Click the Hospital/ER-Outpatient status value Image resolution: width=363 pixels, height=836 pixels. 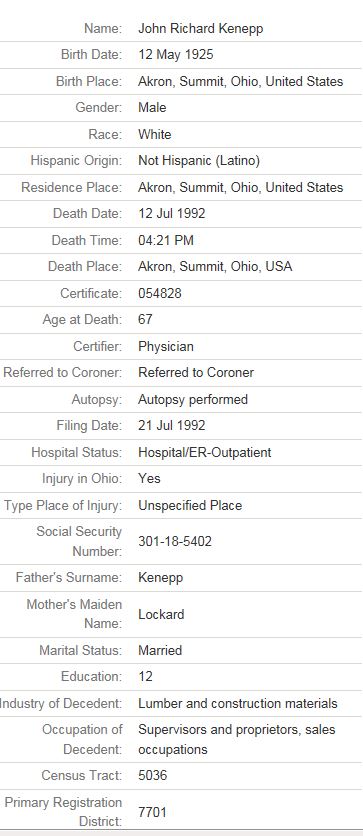(205, 452)
